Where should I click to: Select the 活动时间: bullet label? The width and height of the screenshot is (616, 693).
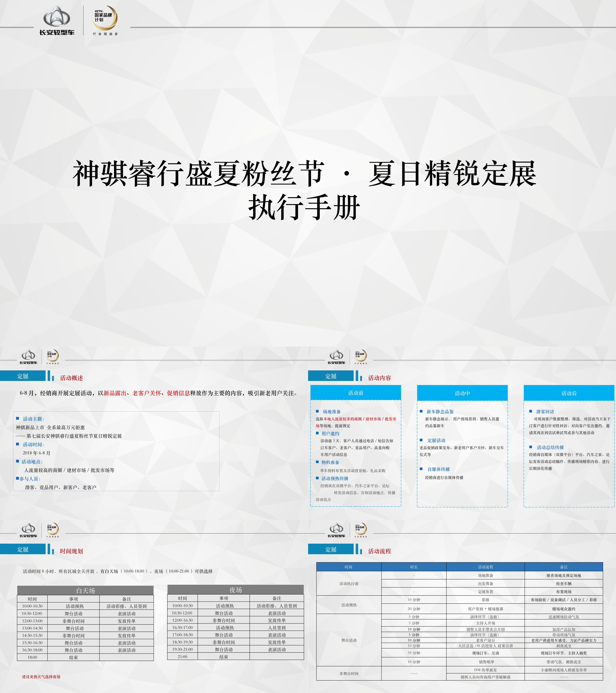pos(34,444)
